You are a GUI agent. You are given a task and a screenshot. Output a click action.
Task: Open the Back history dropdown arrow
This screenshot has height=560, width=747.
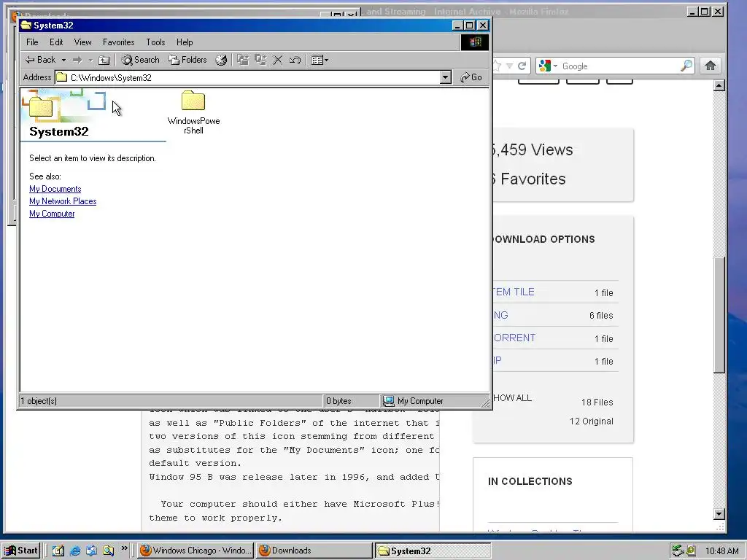click(x=63, y=60)
